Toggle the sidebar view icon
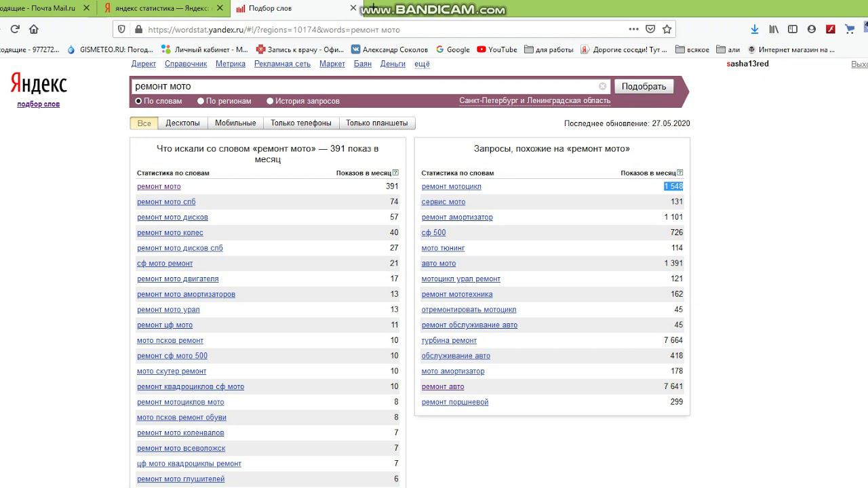868x488 pixels. 793,29
